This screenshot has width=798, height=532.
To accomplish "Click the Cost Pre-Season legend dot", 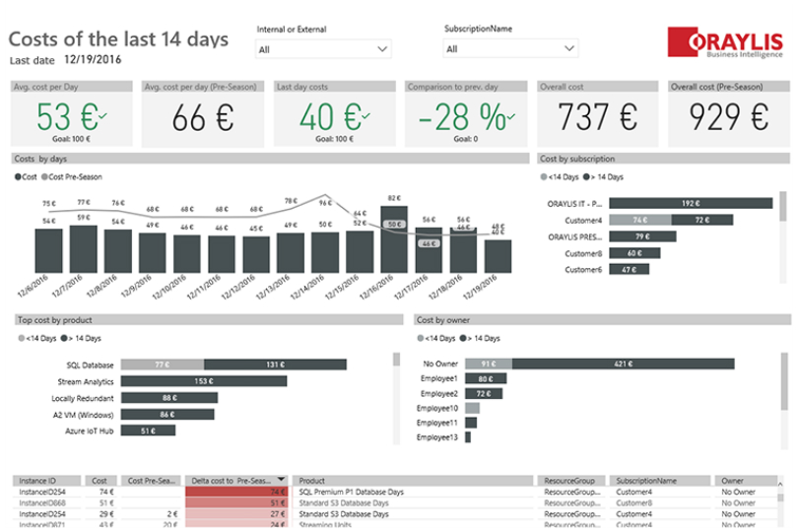I will pyautogui.click(x=44, y=176).
